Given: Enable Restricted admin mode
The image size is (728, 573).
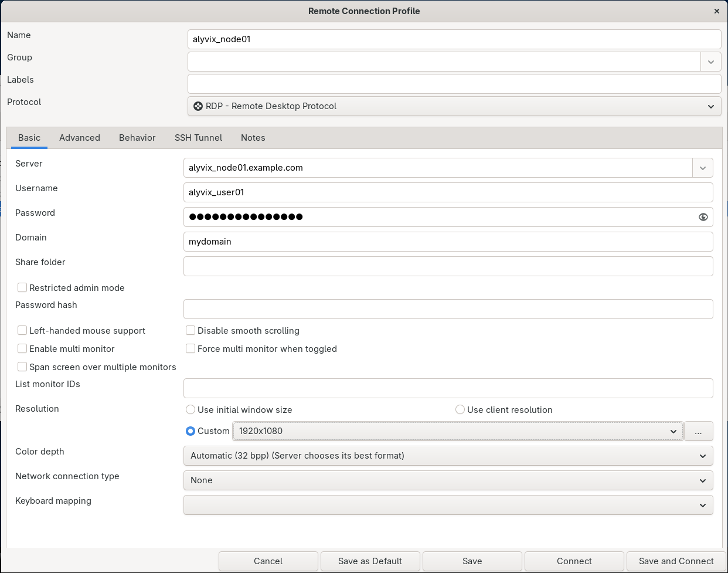Looking at the screenshot, I should point(22,287).
